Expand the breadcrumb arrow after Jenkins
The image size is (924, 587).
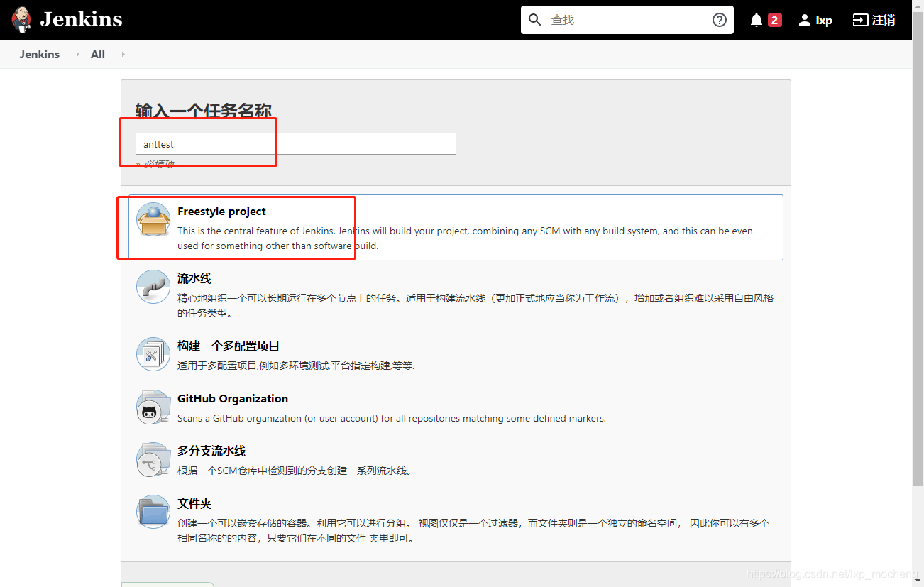77,55
